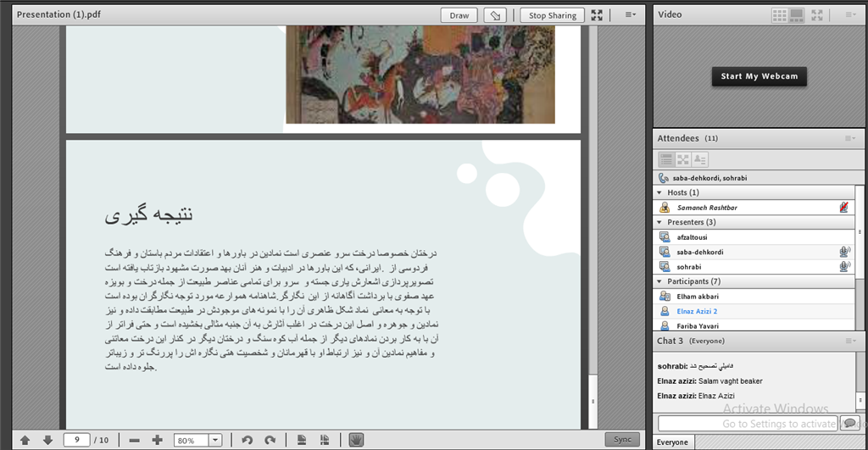Edit the current page number field
This screenshot has height=450, width=868.
(x=76, y=440)
